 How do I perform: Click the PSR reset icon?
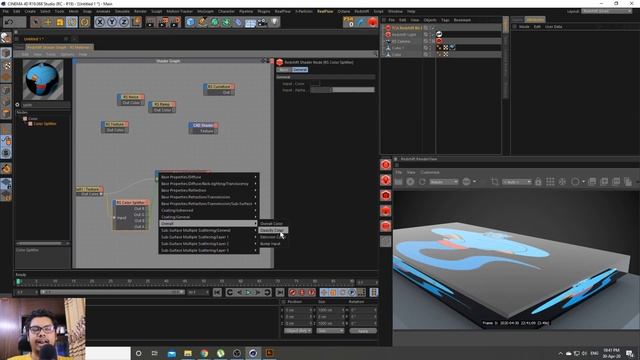click(349, 22)
